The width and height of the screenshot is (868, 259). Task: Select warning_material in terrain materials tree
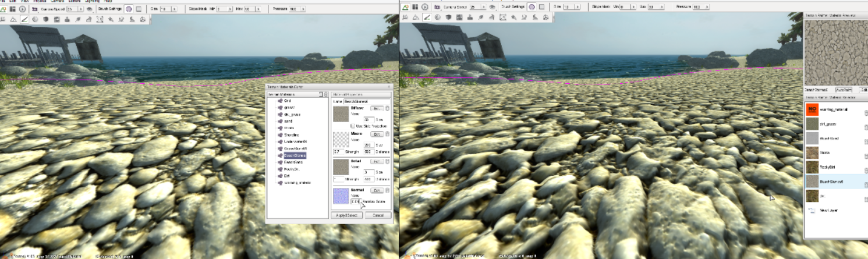[x=299, y=183]
